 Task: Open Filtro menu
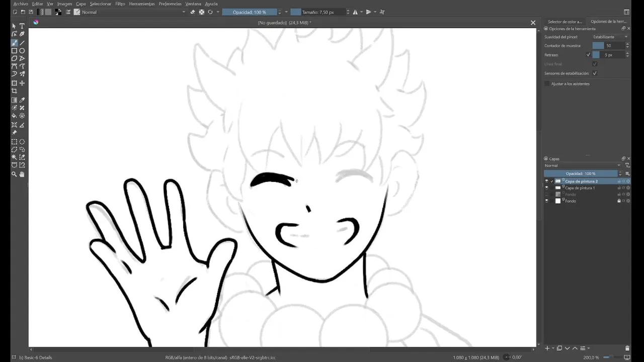pos(120,4)
